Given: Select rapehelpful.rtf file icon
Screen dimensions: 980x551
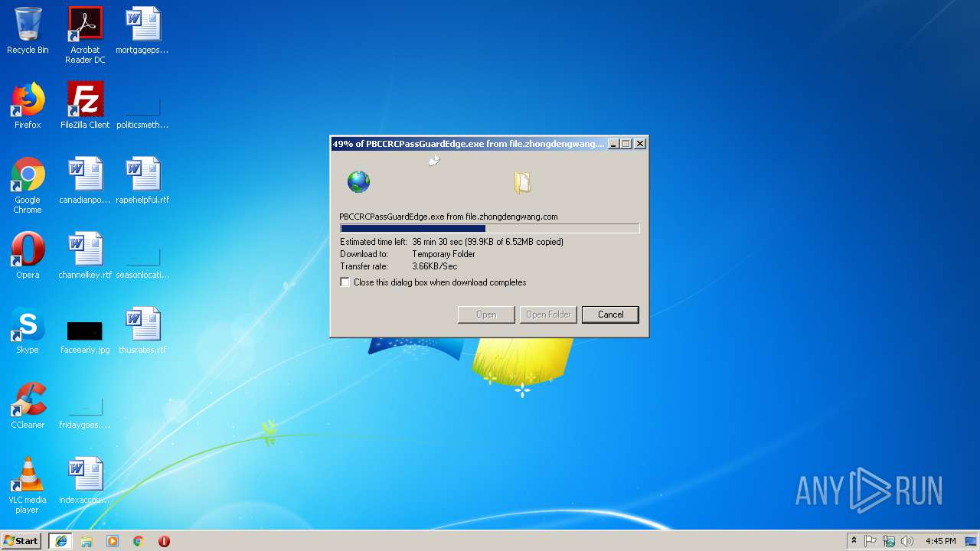Looking at the screenshot, I should pyautogui.click(x=142, y=181).
